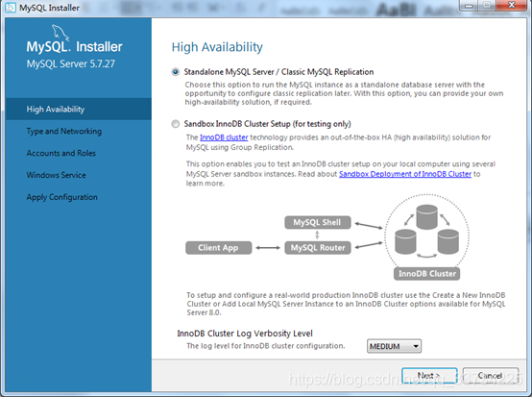Screen dimensions: 532x397
Task: Click "InnoDB Cluster Log Verbosity Level" label
Action: [245, 334]
